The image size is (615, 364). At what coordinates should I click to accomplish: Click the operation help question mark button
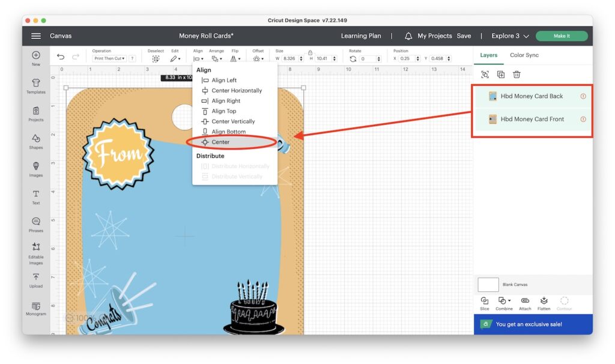click(x=133, y=58)
